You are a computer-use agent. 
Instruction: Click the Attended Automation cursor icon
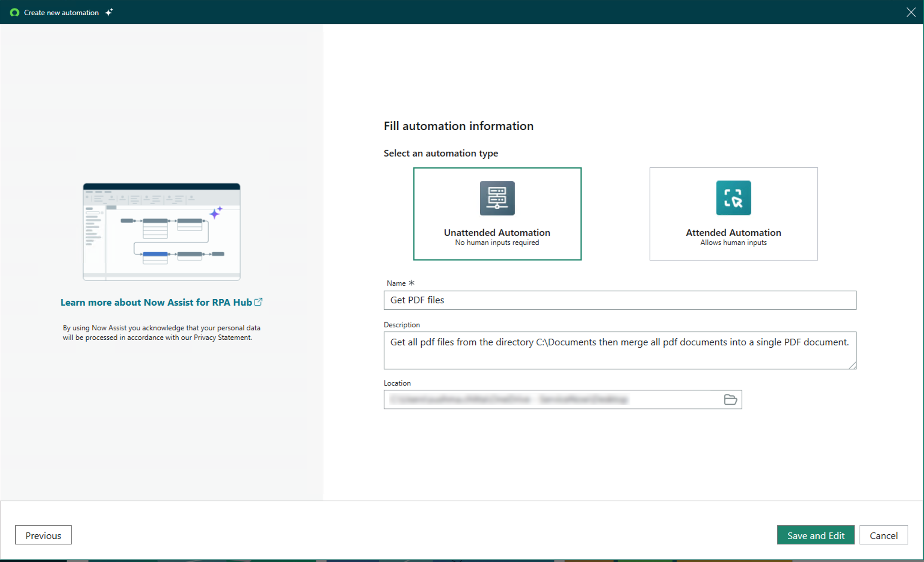(734, 198)
